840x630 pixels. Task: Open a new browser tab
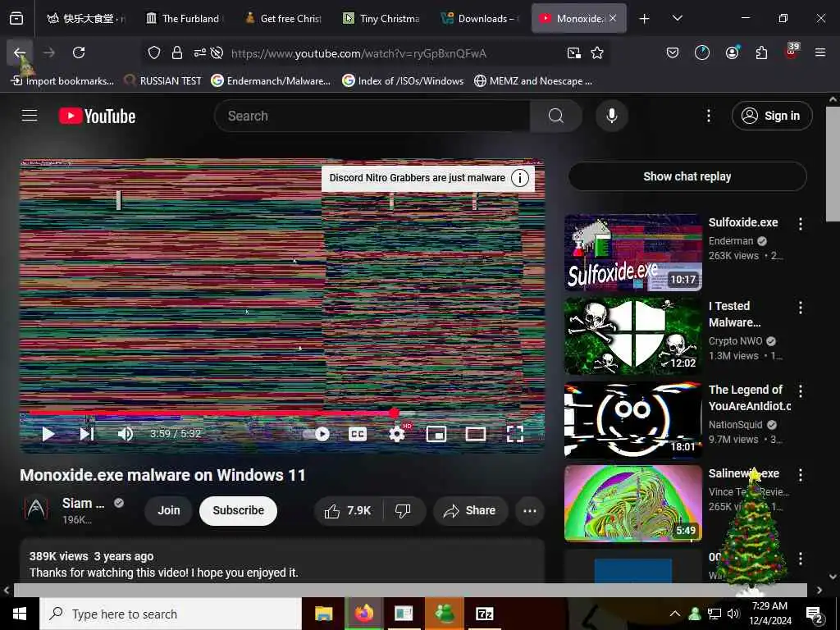click(x=645, y=19)
